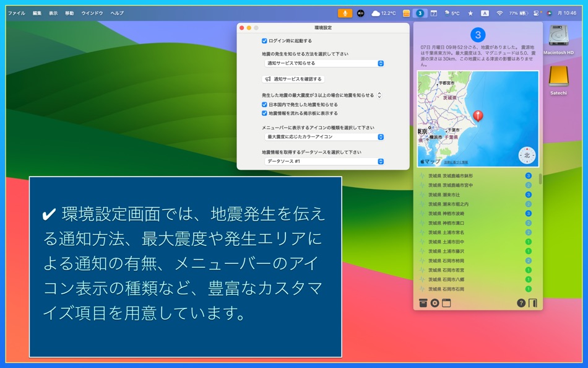588x368 pixels.
Task: Uncheck 地震情報を流れる掲示板に表示する
Action: pos(264,113)
